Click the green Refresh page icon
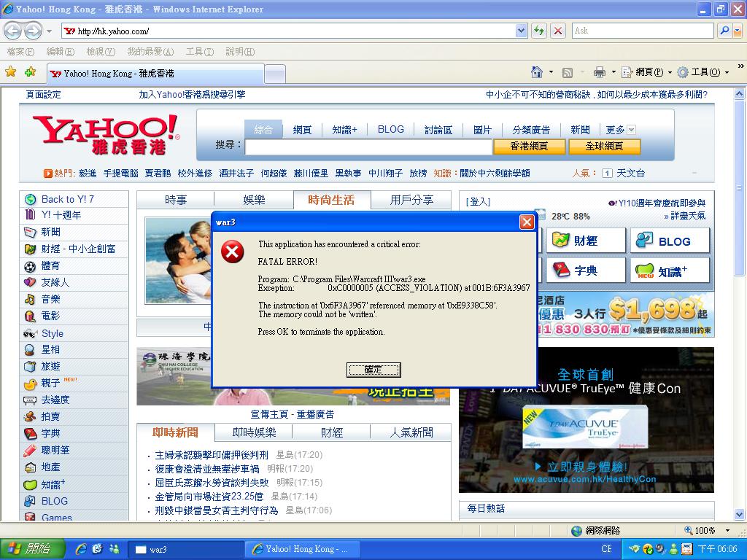 (539, 31)
